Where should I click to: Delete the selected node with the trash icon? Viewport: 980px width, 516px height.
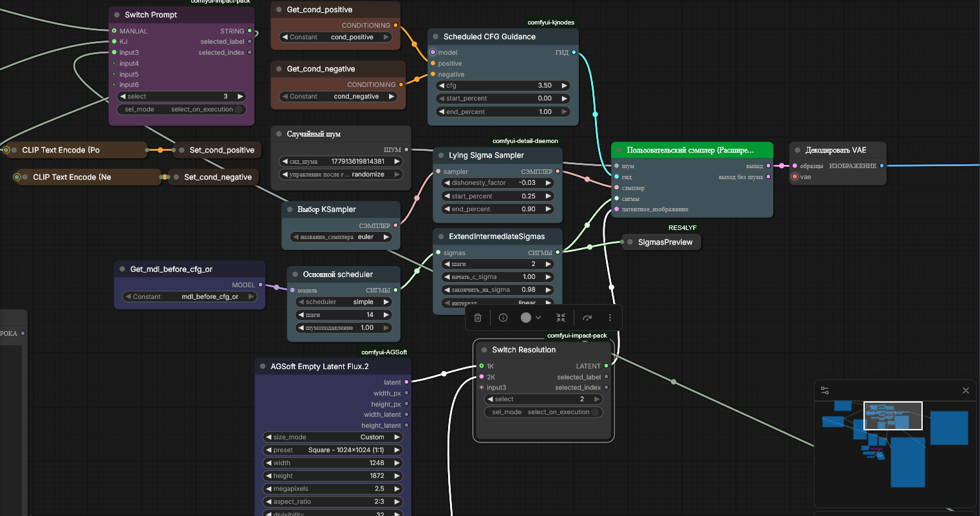478,318
